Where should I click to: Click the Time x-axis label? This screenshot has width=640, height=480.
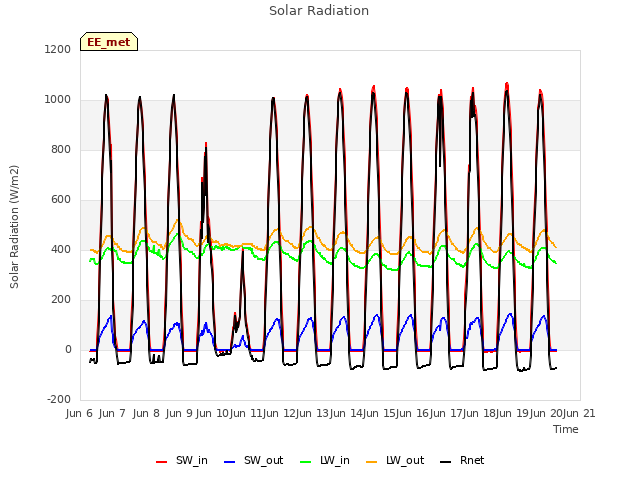566,429
